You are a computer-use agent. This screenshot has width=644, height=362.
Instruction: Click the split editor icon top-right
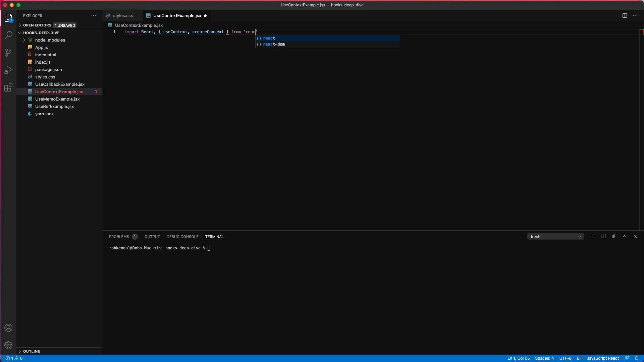pyautogui.click(x=625, y=15)
